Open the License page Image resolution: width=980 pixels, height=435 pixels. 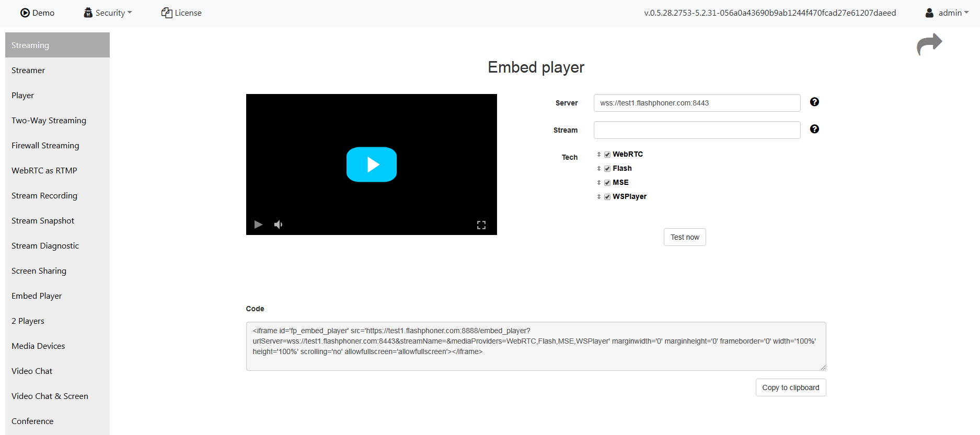(x=181, y=13)
